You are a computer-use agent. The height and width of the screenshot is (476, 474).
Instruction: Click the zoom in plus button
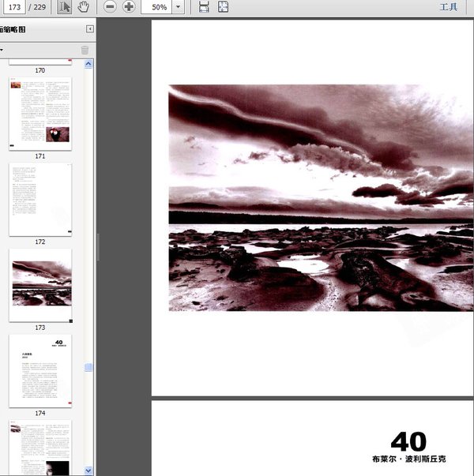point(129,7)
